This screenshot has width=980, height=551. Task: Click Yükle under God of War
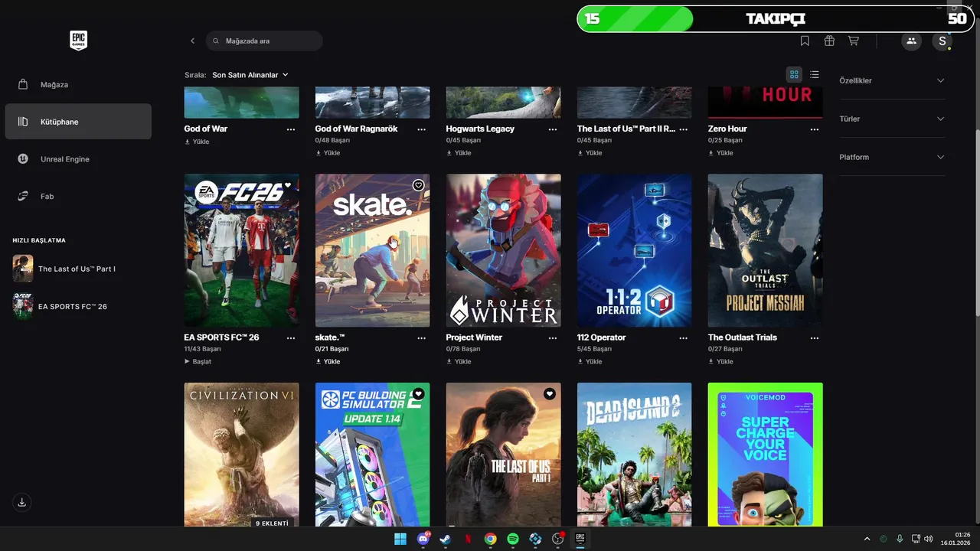[x=197, y=142]
